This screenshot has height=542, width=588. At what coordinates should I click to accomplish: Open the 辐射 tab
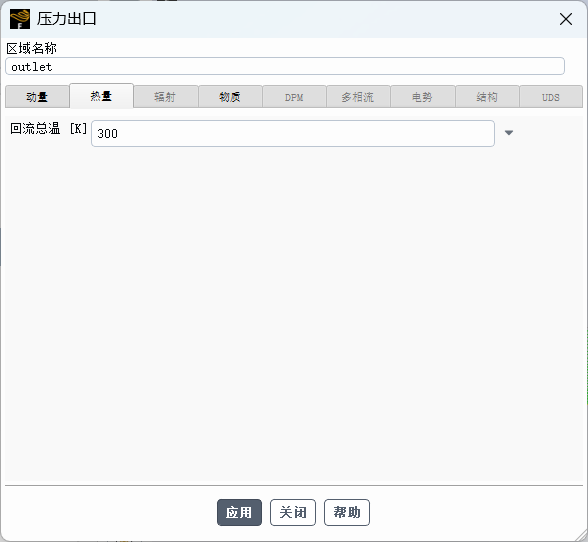[165, 97]
